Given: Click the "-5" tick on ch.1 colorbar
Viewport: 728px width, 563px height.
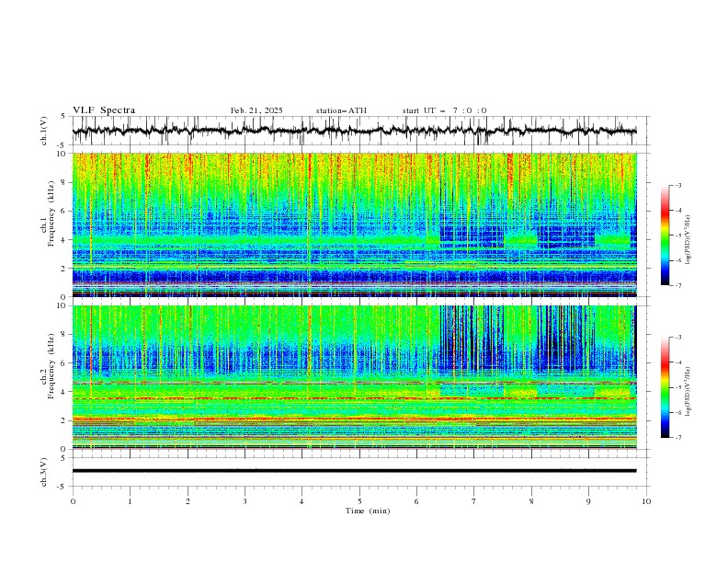Looking at the screenshot, I should tap(677, 236).
